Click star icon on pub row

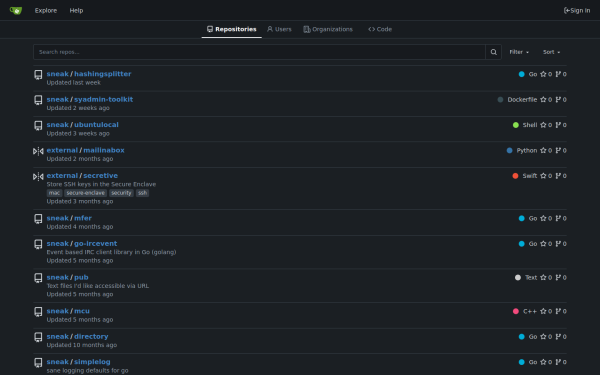[x=543, y=277]
